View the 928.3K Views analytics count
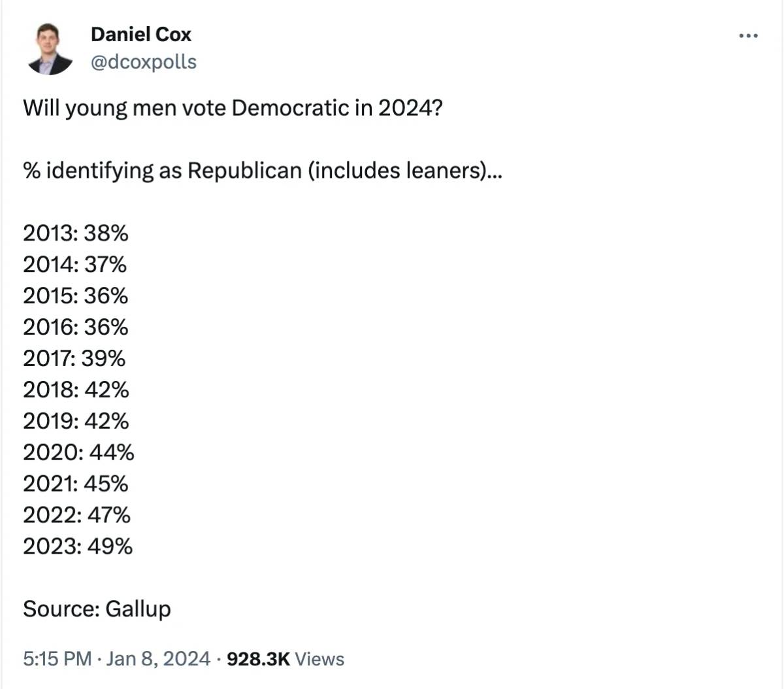Screen dimensions: 784x689 286,658
